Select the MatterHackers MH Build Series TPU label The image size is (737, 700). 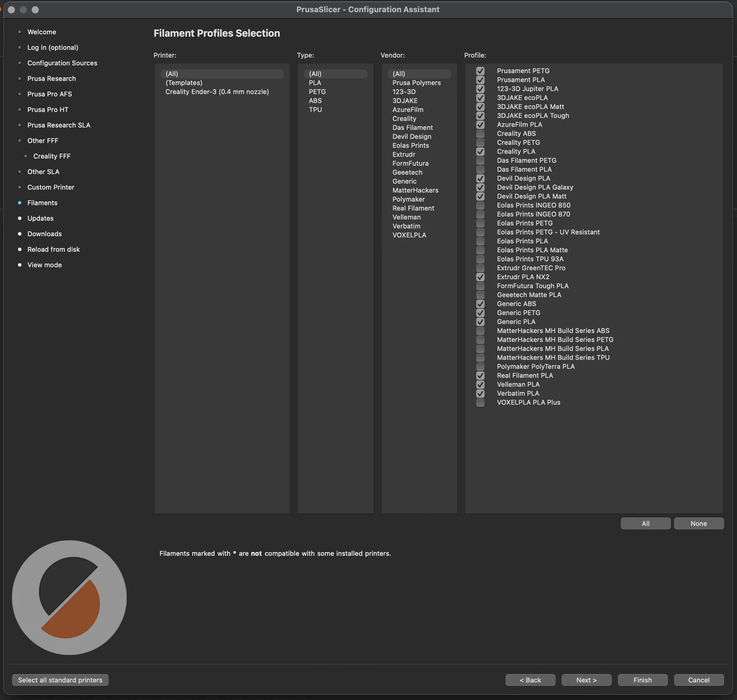click(x=553, y=357)
